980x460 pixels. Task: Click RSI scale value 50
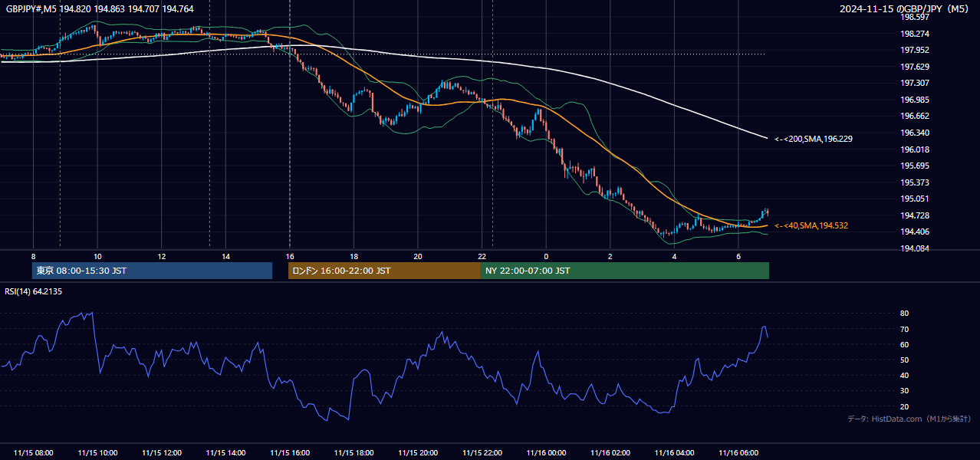coord(904,360)
